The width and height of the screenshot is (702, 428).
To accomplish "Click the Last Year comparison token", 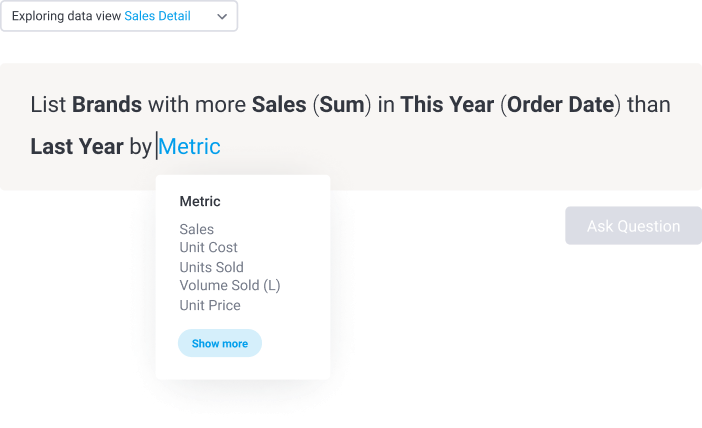I will coord(77,146).
